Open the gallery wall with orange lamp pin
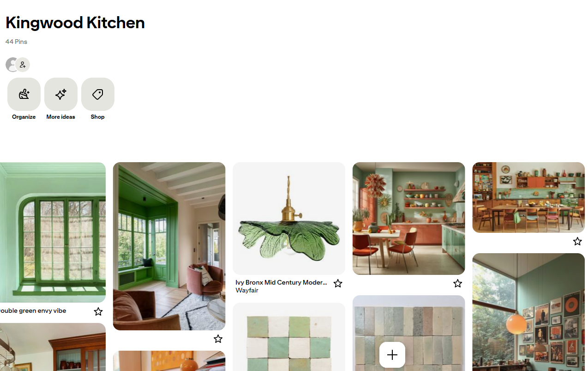Image resolution: width=588 pixels, height=371 pixels. (528, 312)
